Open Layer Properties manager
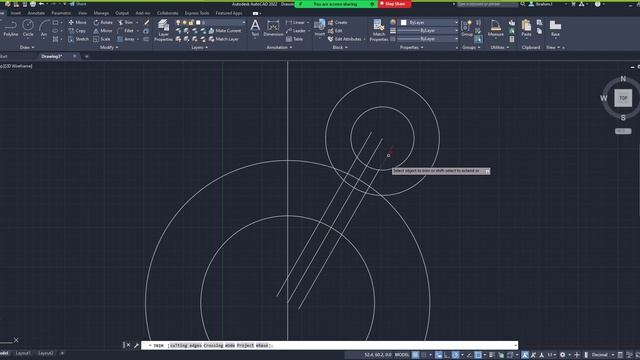Image resolution: width=640 pixels, height=360 pixels. [x=163, y=30]
